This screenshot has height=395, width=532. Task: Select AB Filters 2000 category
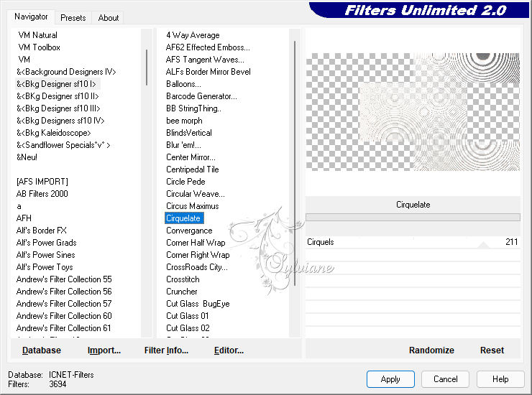42,194
